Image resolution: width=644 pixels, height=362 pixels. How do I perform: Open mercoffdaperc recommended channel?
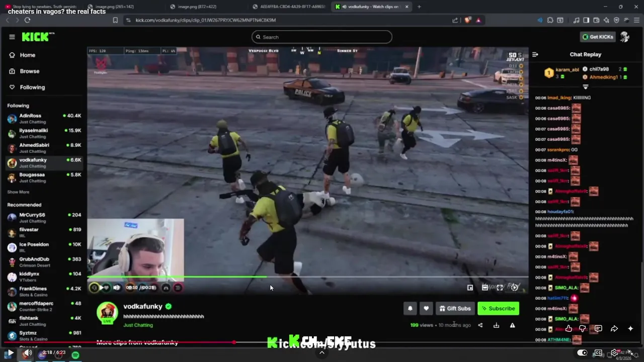point(44,306)
